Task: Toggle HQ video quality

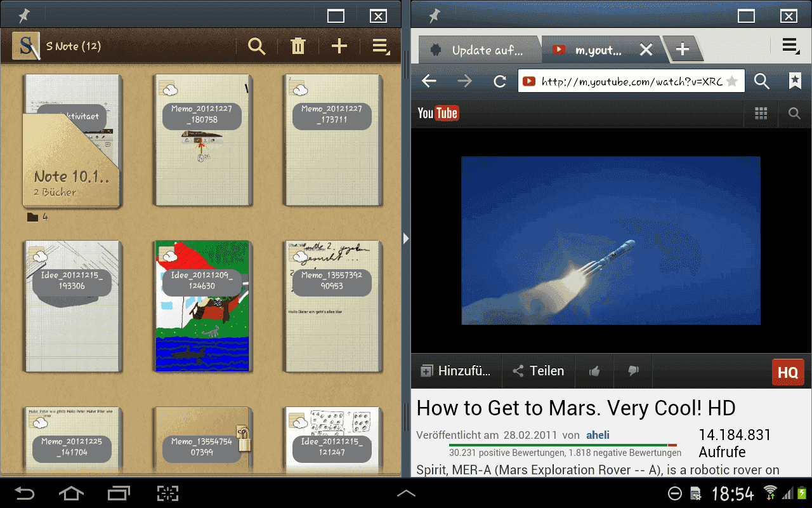Action: click(788, 372)
